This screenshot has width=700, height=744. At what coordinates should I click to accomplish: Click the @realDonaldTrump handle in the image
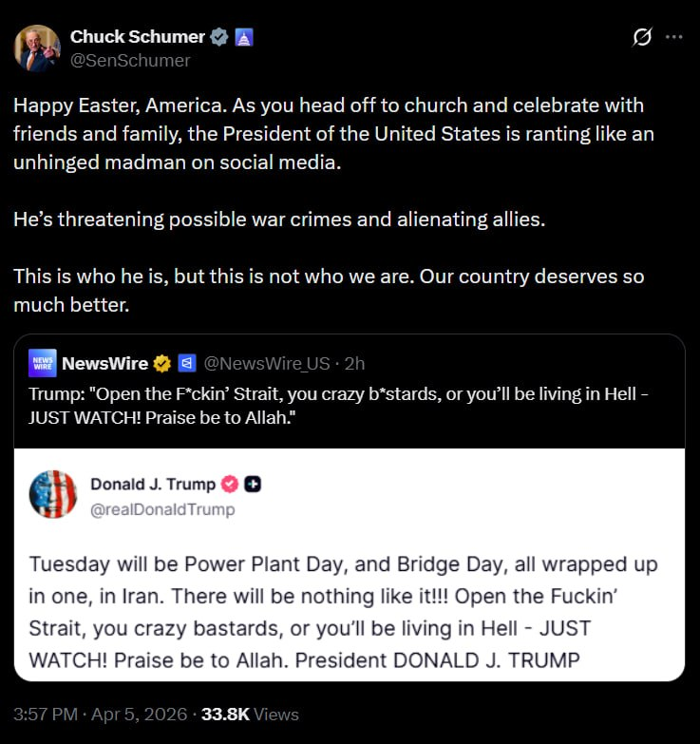161,509
